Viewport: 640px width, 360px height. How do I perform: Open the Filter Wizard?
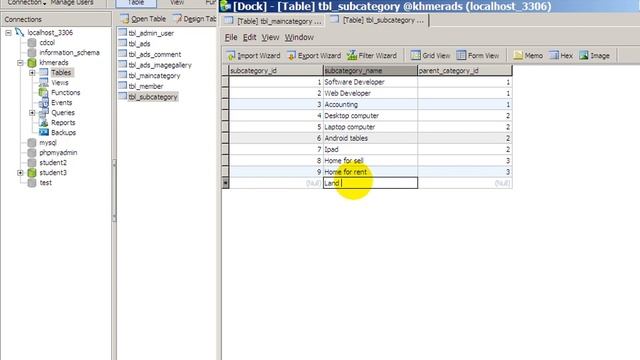(372, 56)
